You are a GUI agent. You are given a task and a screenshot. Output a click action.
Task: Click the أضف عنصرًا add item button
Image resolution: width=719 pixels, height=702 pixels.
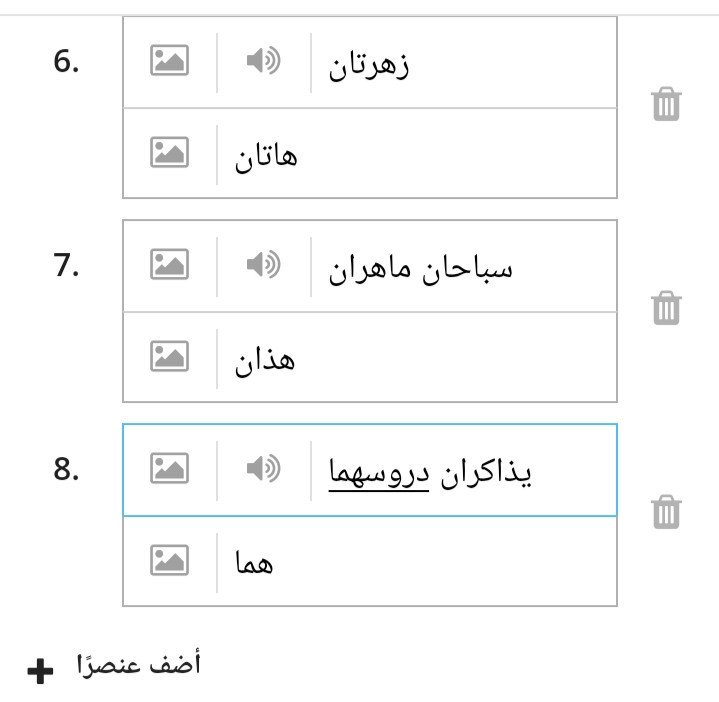pos(139,664)
